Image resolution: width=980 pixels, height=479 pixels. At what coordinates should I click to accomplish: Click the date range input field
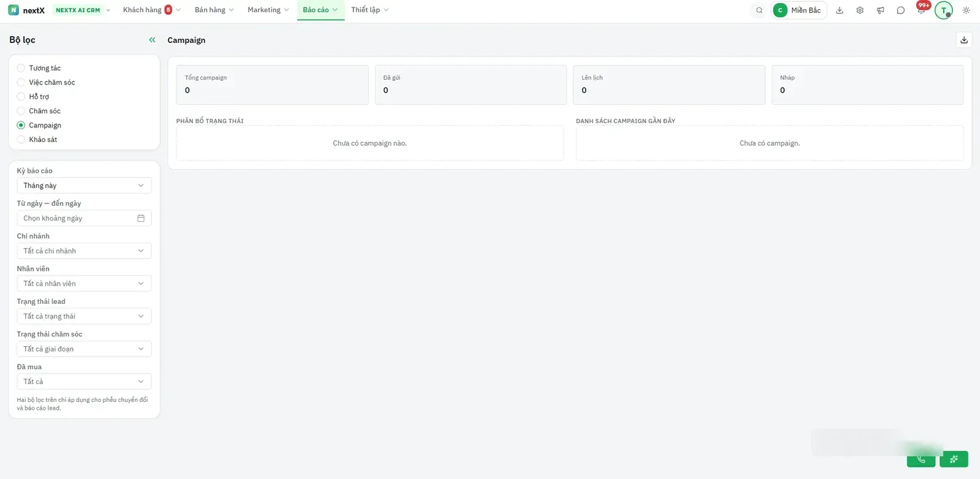[84, 218]
